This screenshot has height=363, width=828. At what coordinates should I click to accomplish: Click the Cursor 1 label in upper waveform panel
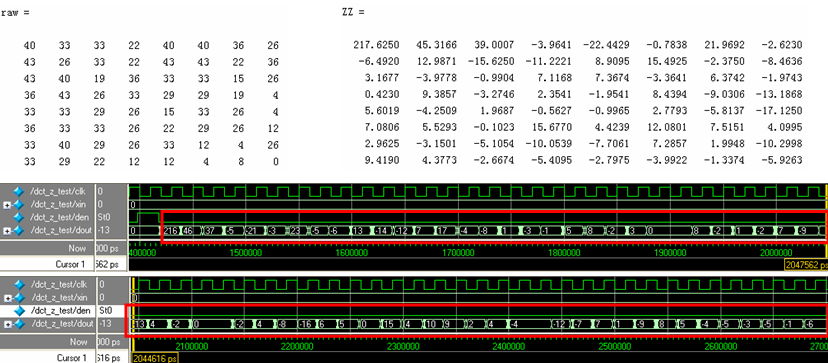tap(70, 264)
